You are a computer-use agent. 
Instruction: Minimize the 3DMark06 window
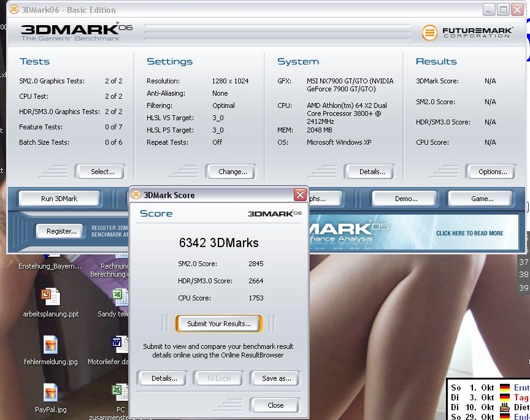[488, 9]
